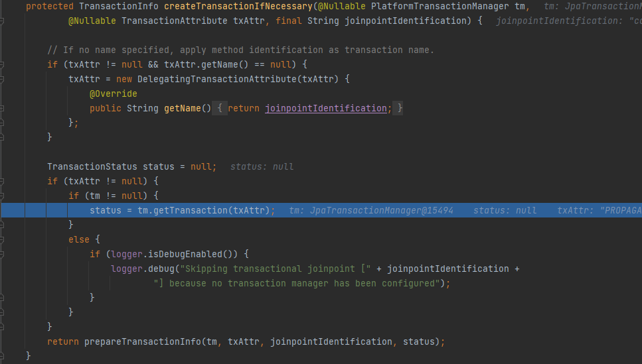This screenshot has height=364, width=642.
Task: Click the @Override annotation
Action: [x=114, y=93]
